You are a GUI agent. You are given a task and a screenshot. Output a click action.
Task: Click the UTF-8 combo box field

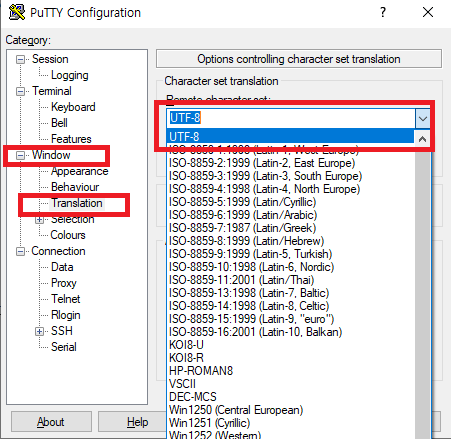point(291,118)
